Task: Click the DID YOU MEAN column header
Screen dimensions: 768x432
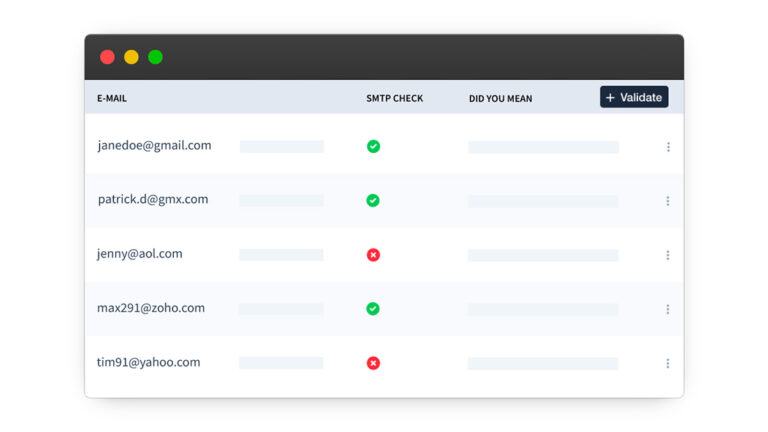Action: 500,99
